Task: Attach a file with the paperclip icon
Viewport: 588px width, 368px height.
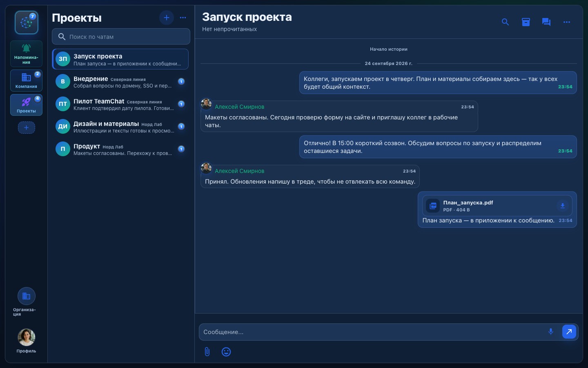Action: coord(207,352)
